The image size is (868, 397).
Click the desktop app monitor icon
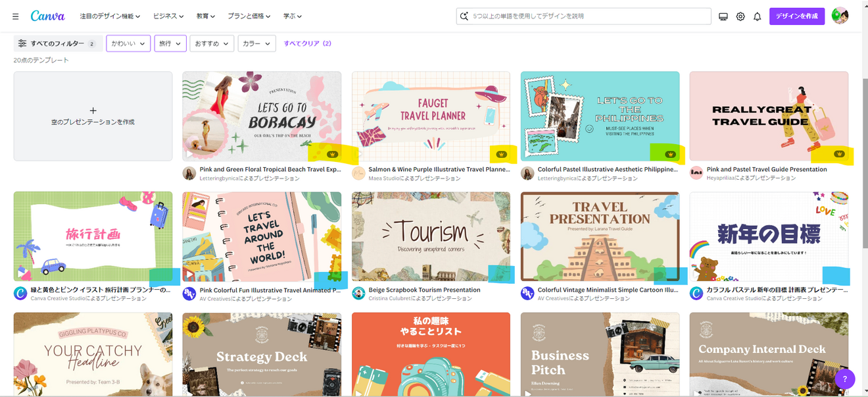pyautogui.click(x=723, y=16)
